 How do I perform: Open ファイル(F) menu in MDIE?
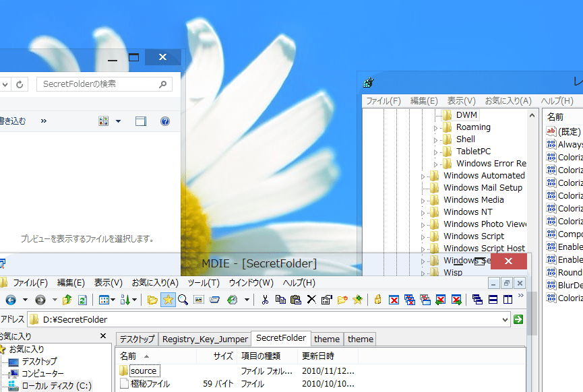[30, 283]
